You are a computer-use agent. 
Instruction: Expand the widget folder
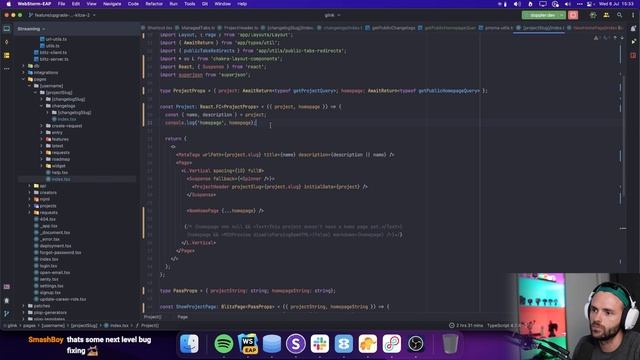pyautogui.click(x=42, y=166)
